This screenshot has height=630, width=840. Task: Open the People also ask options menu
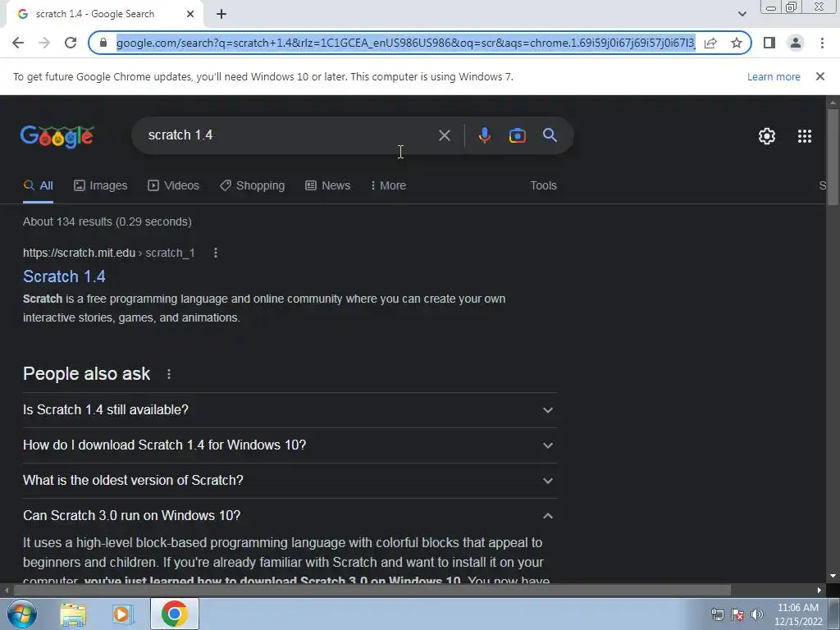[169, 374]
